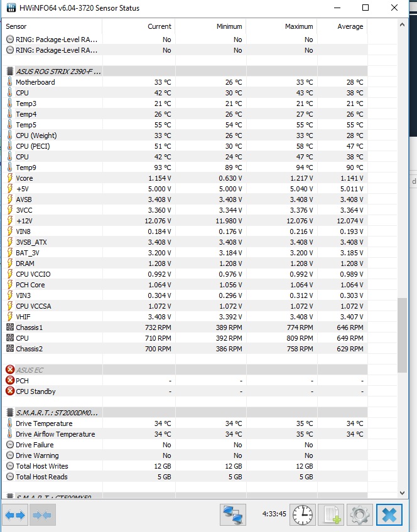This screenshot has height=532, width=417.
Task: Click the HWiNFO64 title bar app icon
Action: coord(11,8)
